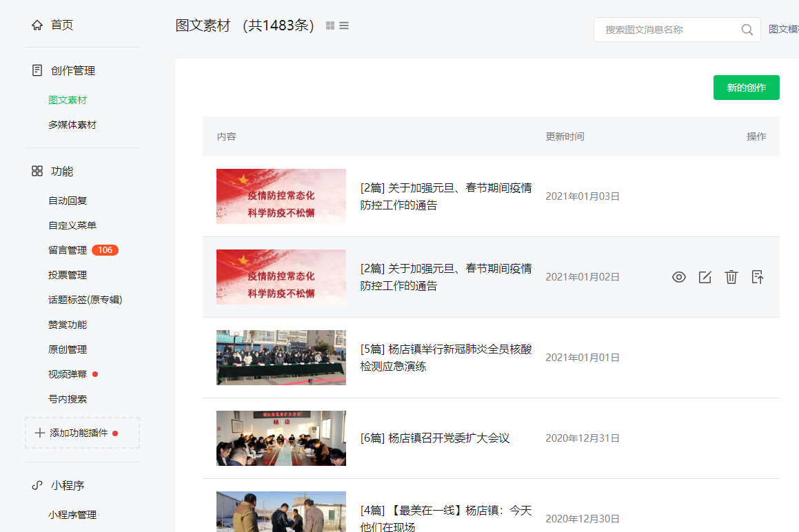
Task: Preview the 2021年01月02日 article
Action: 679,277
